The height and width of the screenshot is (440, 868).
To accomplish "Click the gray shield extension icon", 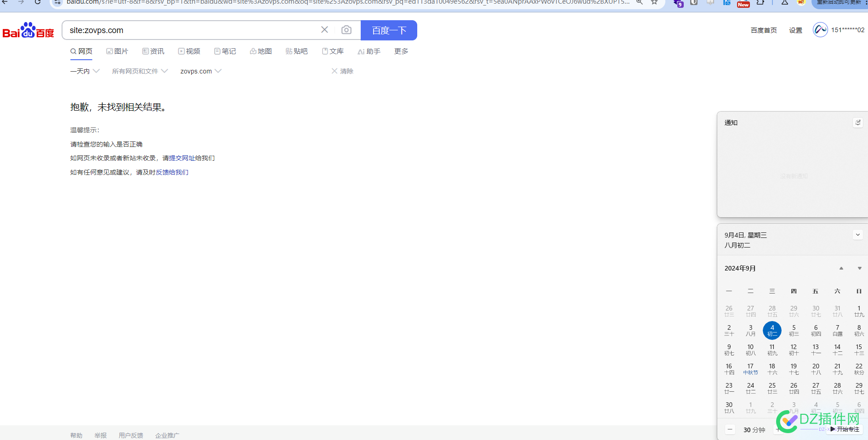I will click(x=694, y=2).
